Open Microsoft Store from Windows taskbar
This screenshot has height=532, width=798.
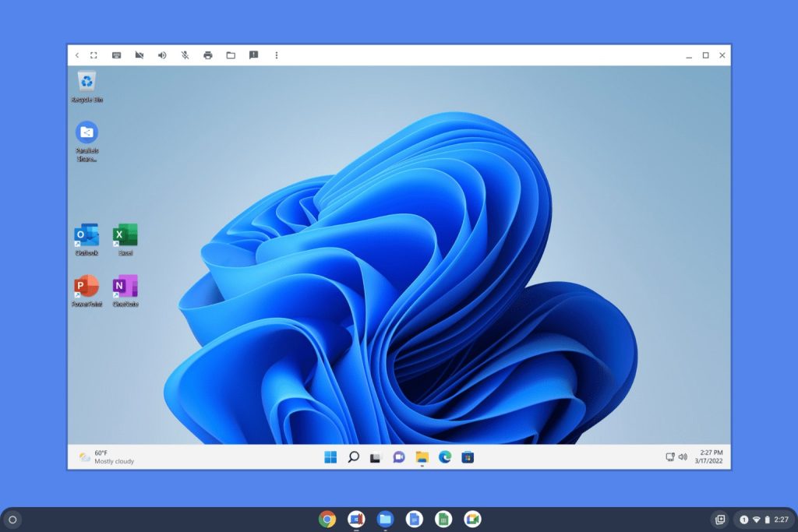pyautogui.click(x=468, y=457)
